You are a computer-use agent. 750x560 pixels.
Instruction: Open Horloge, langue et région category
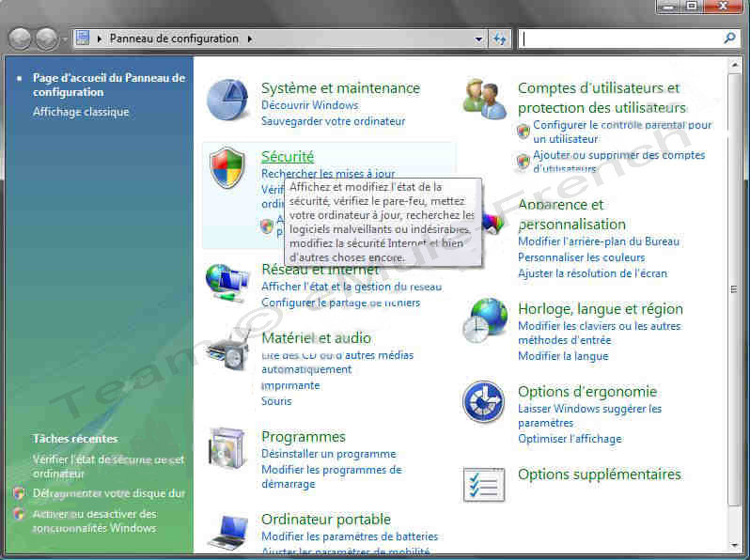pyautogui.click(x=601, y=309)
